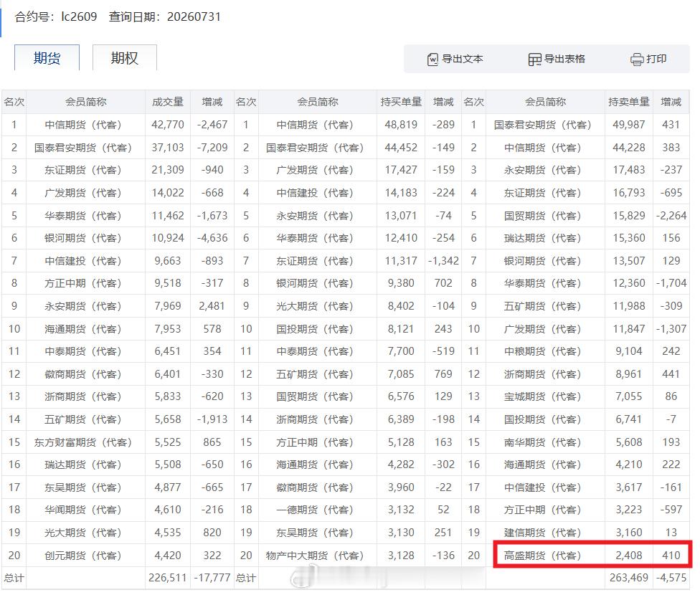Click long position value 8,402

[401, 306]
